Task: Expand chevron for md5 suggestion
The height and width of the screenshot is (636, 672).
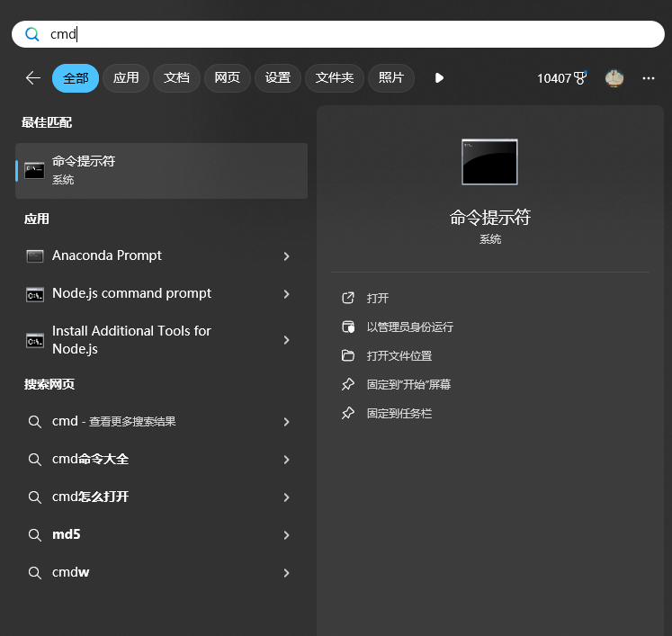Action: click(x=287, y=535)
